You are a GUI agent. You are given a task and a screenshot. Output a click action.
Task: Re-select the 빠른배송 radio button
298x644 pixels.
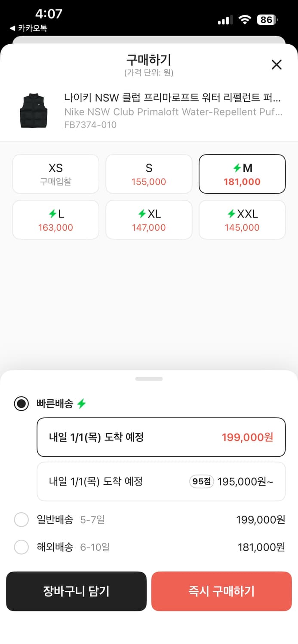click(x=21, y=404)
